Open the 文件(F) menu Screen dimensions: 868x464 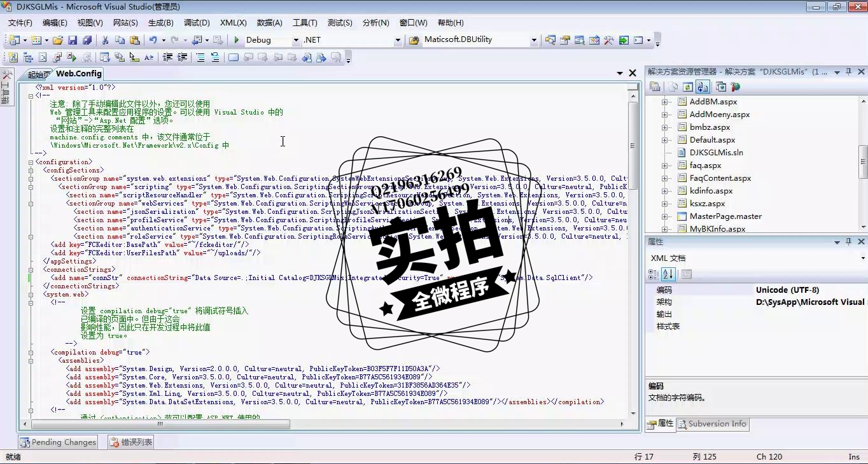point(20,23)
